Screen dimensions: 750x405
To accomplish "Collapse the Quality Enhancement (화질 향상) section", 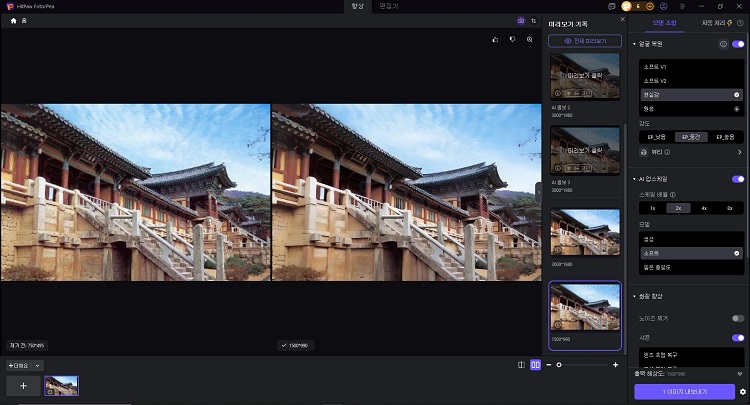I will pyautogui.click(x=634, y=296).
